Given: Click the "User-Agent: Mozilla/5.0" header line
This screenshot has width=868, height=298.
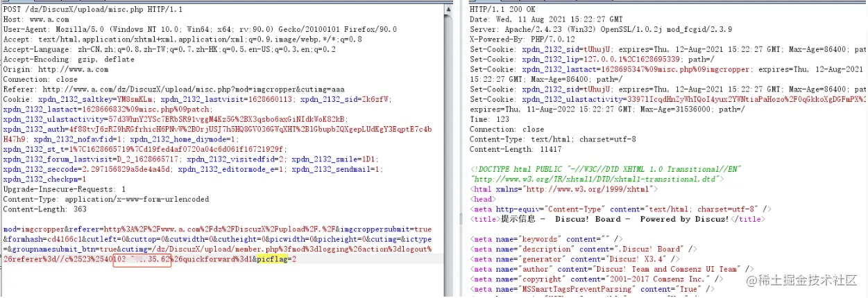Looking at the screenshot, I should pyautogui.click(x=200, y=30).
